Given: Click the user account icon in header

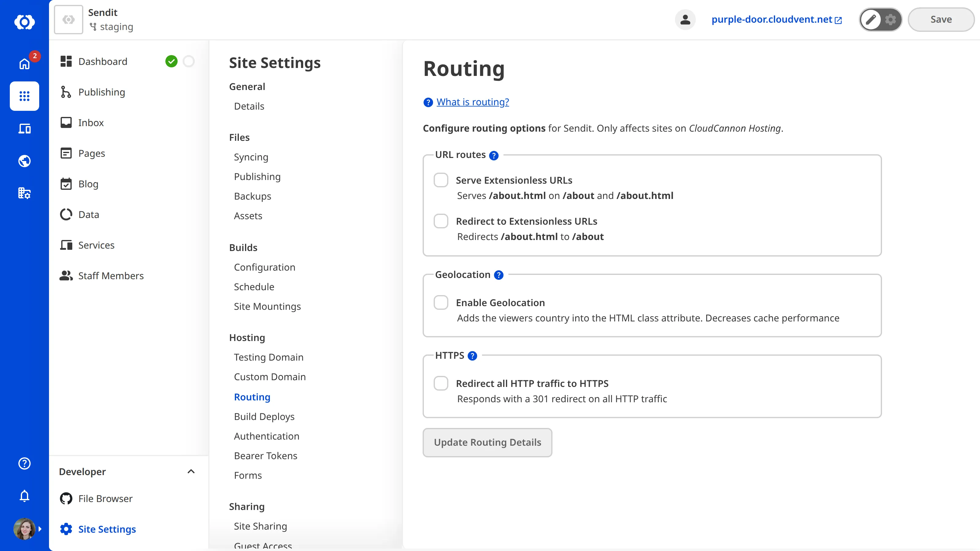Looking at the screenshot, I should [685, 19].
